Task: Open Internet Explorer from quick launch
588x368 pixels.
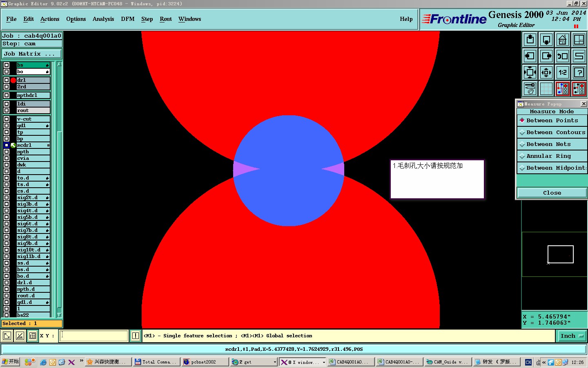Action: (43, 362)
